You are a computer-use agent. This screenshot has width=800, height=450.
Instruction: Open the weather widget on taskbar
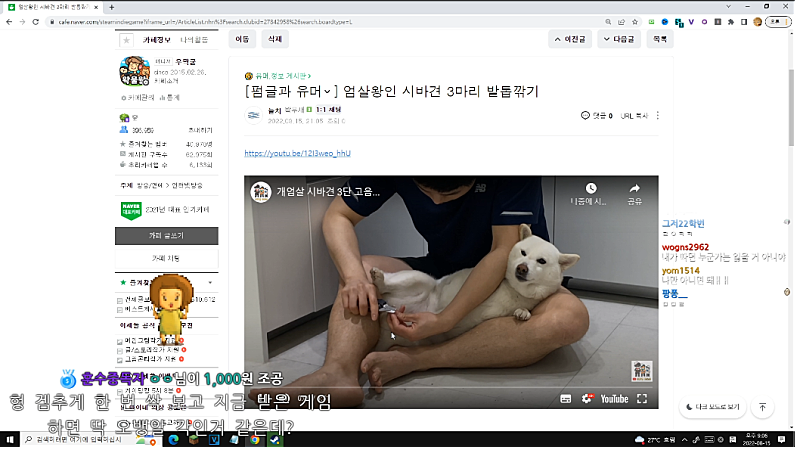[655, 439]
